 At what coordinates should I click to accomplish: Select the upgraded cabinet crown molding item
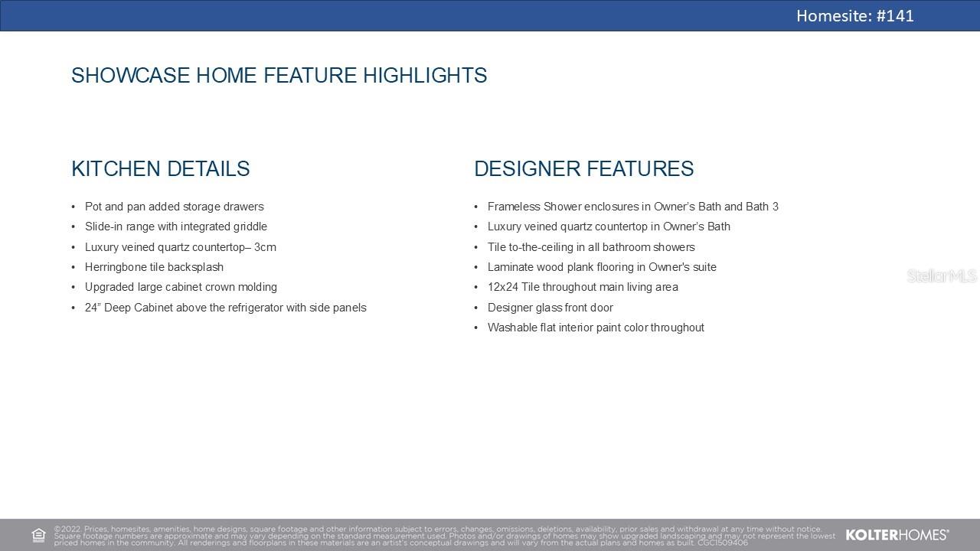point(181,287)
